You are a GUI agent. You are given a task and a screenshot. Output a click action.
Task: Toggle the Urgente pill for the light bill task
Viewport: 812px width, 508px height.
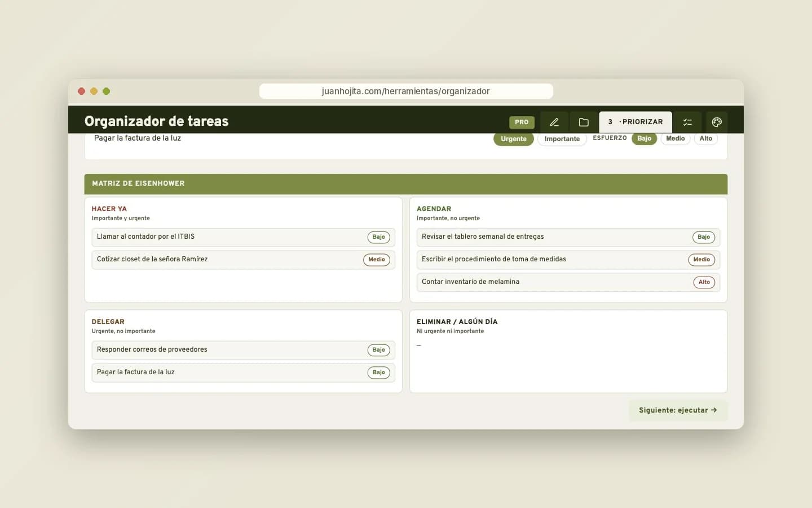click(514, 139)
